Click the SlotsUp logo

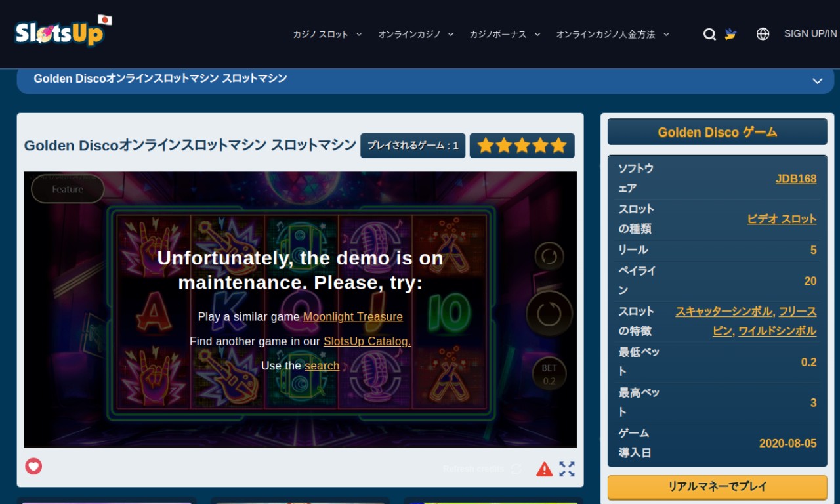tap(63, 31)
